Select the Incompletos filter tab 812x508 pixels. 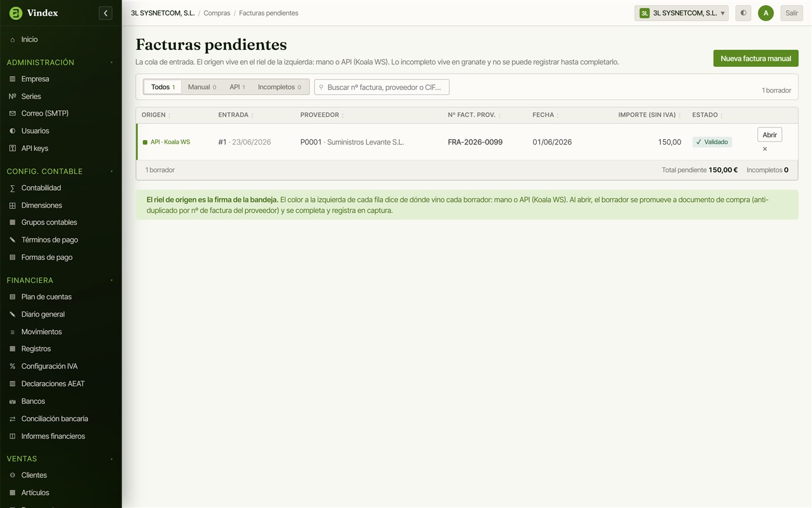(x=279, y=87)
